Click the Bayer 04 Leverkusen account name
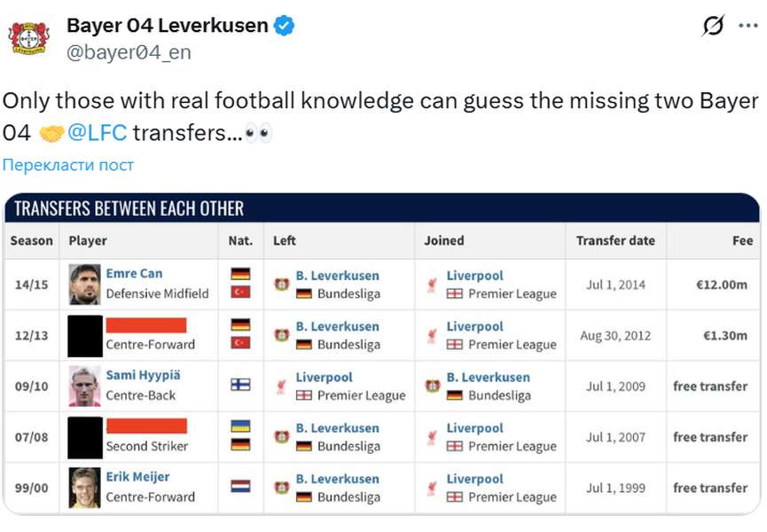 168,26
